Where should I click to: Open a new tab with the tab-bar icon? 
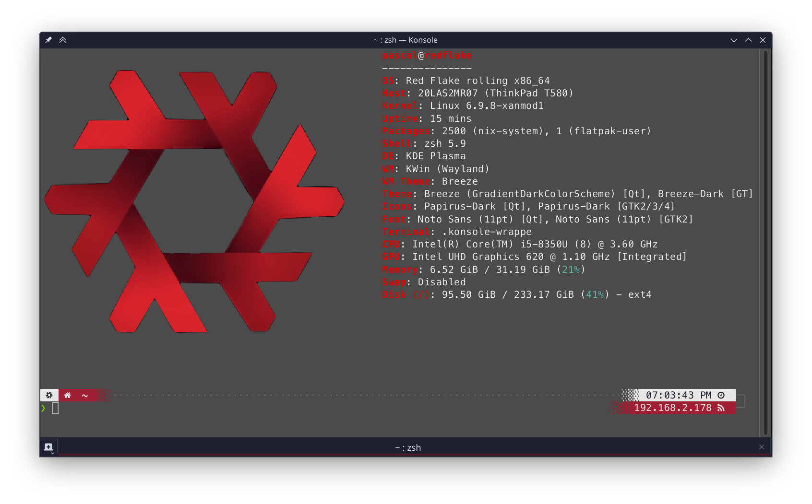point(48,447)
